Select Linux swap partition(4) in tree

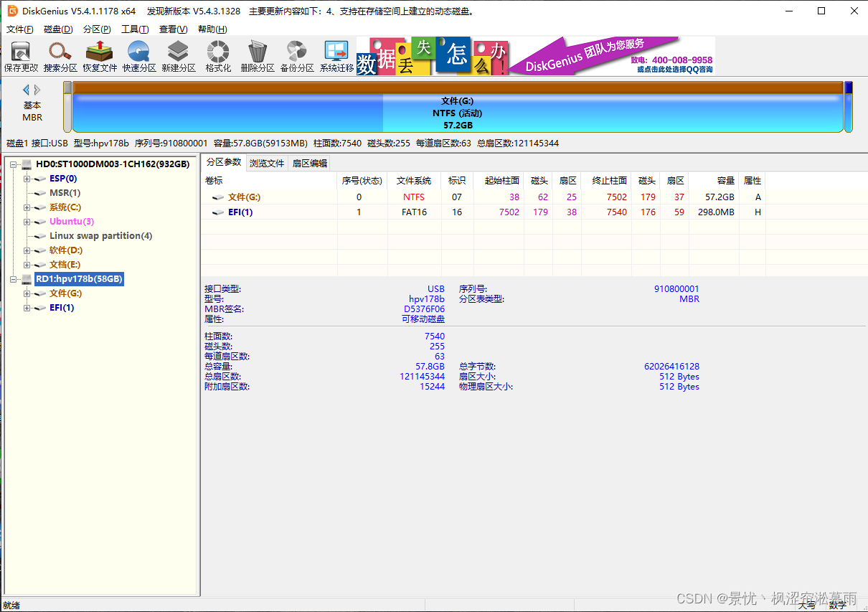[100, 236]
